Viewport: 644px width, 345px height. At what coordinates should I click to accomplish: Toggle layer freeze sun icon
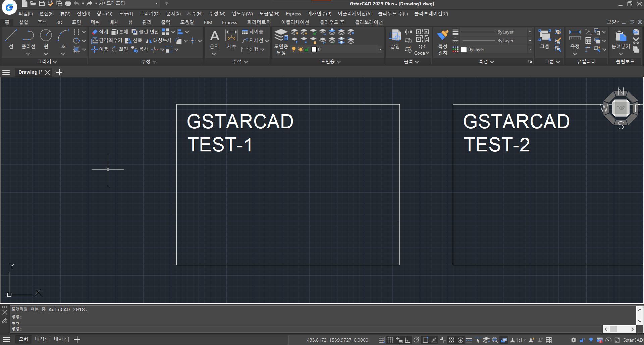(301, 49)
